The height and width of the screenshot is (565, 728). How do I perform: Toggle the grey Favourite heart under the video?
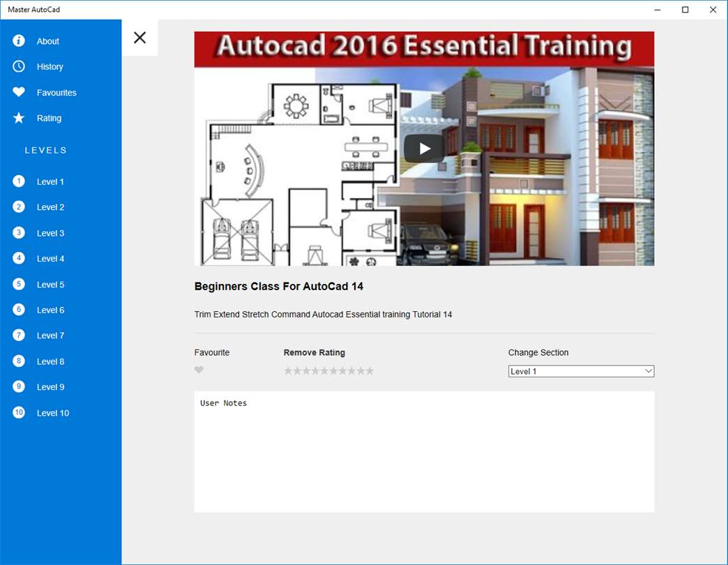(x=199, y=370)
